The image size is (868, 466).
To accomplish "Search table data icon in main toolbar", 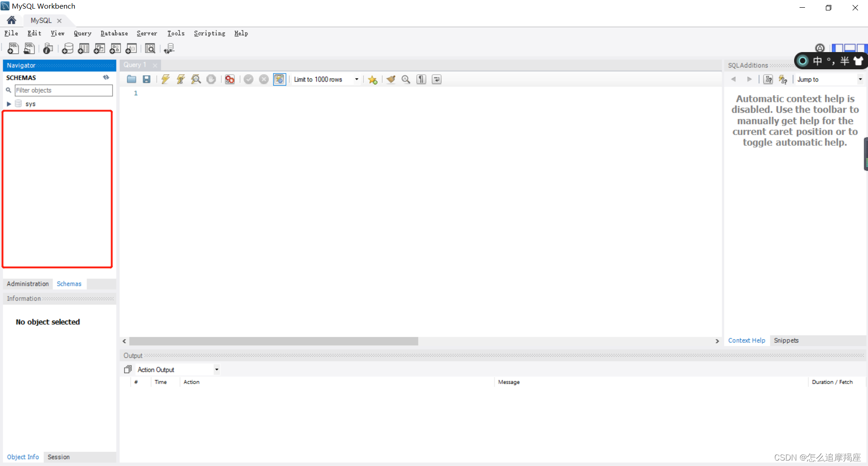I will (150, 48).
